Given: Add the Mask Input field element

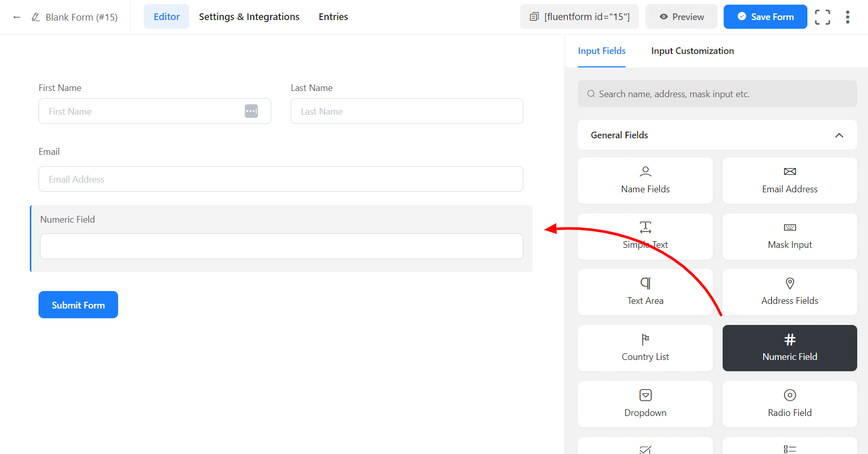Looking at the screenshot, I should point(789,237).
